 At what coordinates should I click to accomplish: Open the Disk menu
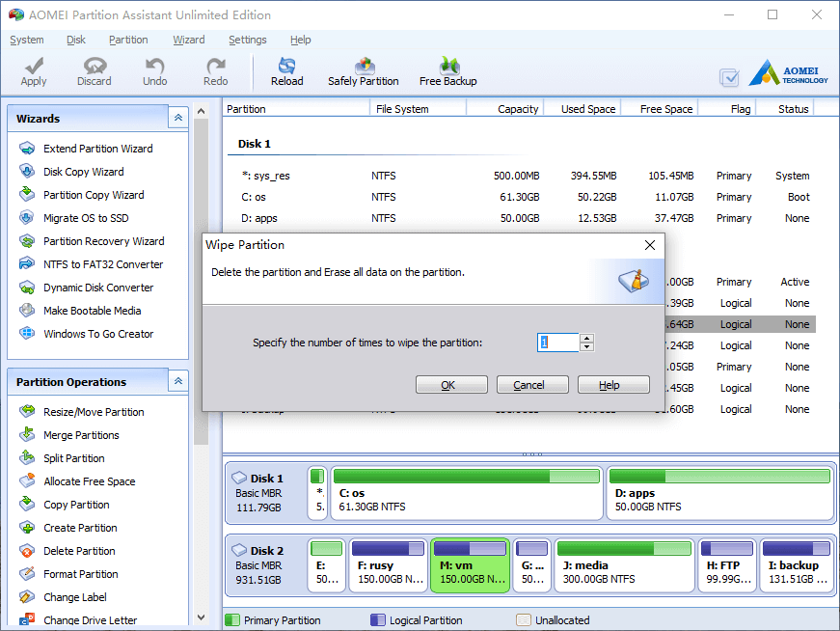coord(76,40)
